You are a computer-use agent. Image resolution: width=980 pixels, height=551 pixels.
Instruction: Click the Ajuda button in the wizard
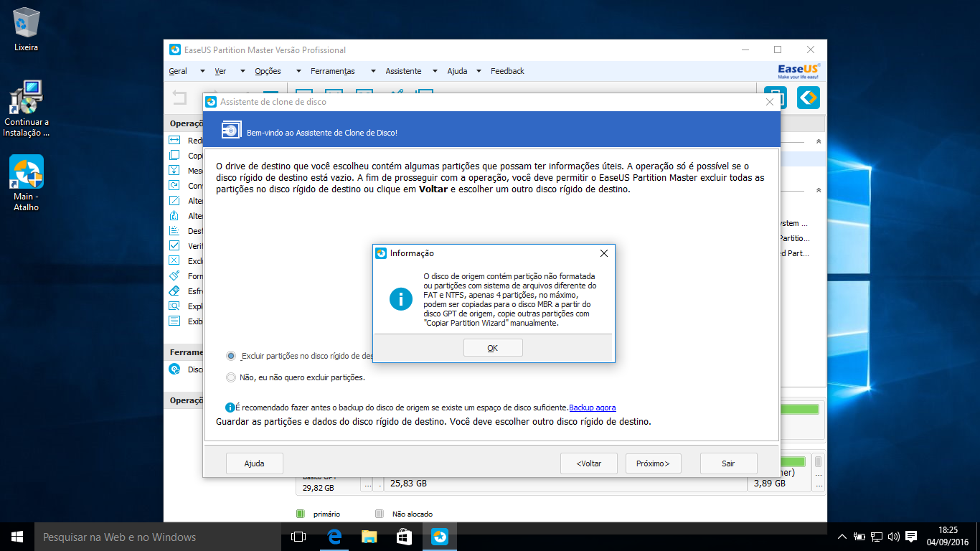pos(255,463)
